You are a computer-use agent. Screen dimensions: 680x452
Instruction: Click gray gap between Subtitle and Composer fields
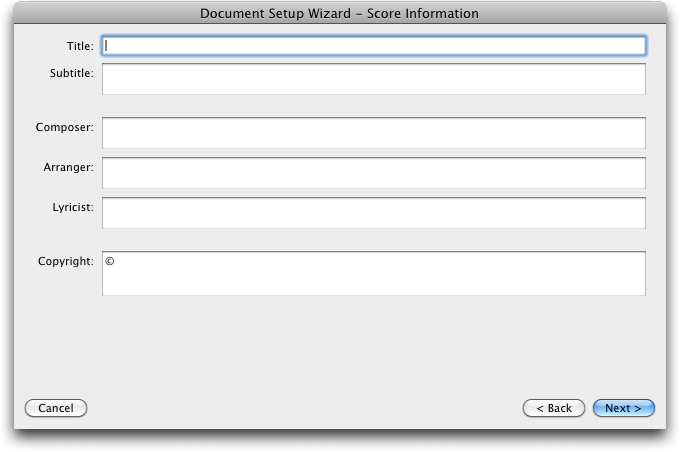[374, 106]
